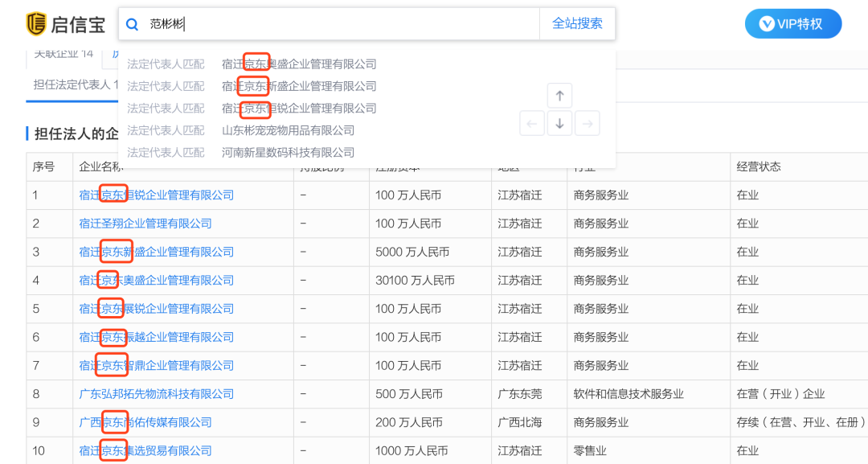Open link 广东弘邦拓先物流科技有限公司

pos(157,394)
